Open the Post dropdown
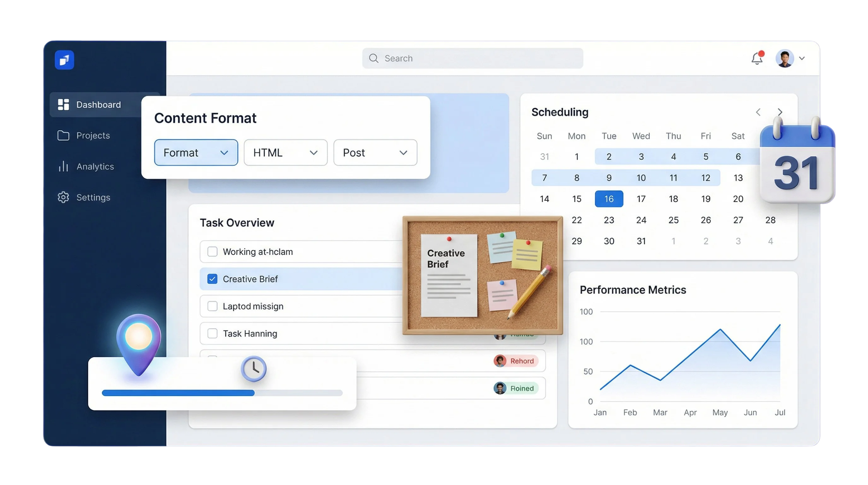Image resolution: width=868 pixels, height=485 pixels. pos(375,153)
